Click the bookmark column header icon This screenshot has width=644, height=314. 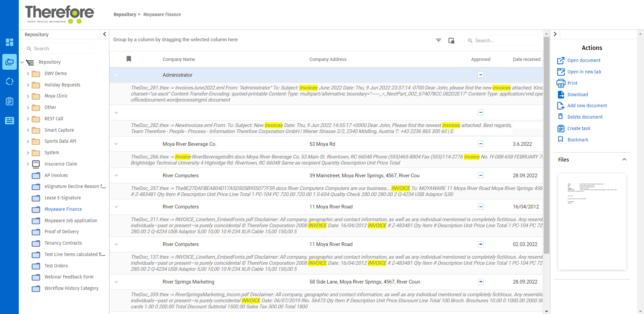click(x=129, y=59)
